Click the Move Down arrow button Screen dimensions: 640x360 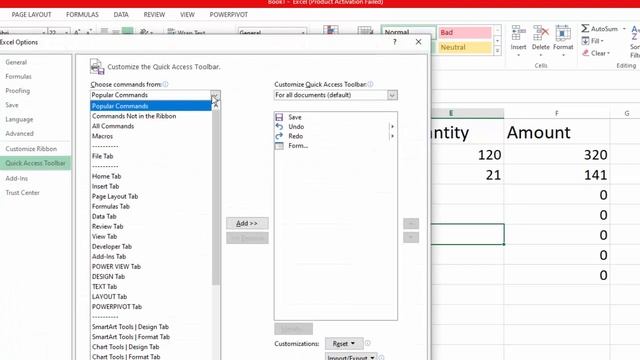[x=411, y=237]
